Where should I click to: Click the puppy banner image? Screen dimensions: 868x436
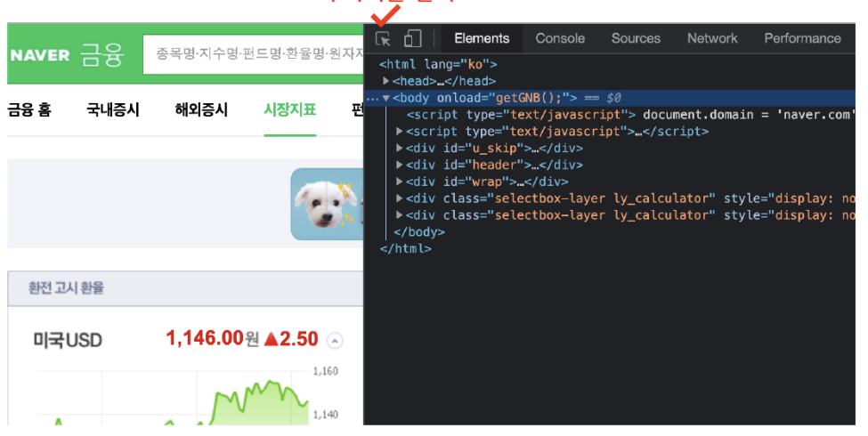327,204
